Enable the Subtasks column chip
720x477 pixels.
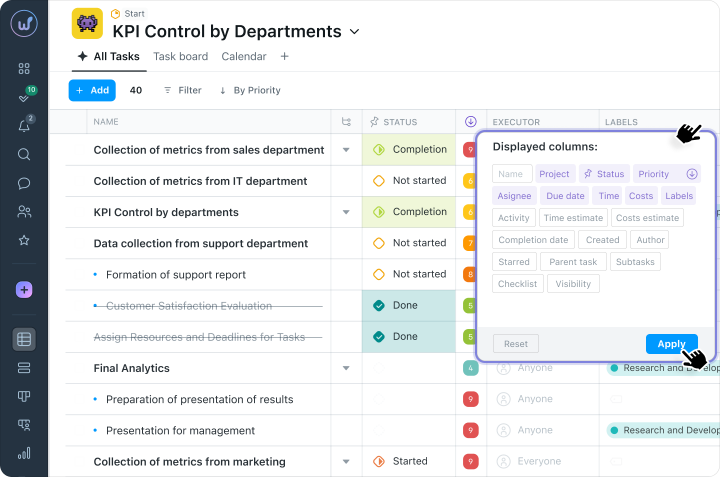[x=635, y=262]
